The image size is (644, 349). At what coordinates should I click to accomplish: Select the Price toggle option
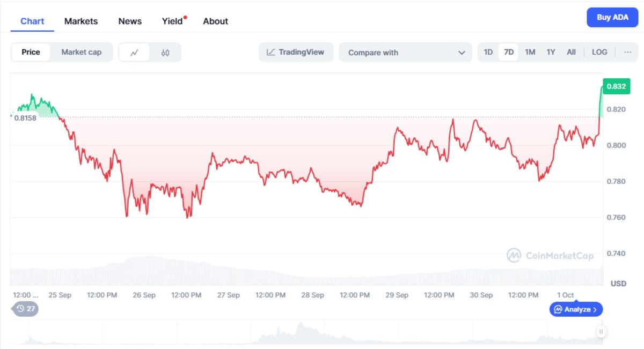(x=31, y=52)
